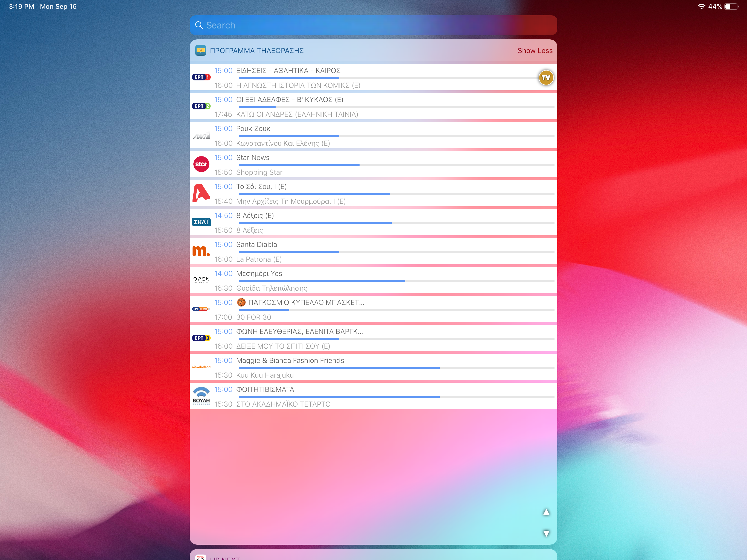Collapse widget with Show Less
Screen dimensions: 747x560
coord(535,51)
